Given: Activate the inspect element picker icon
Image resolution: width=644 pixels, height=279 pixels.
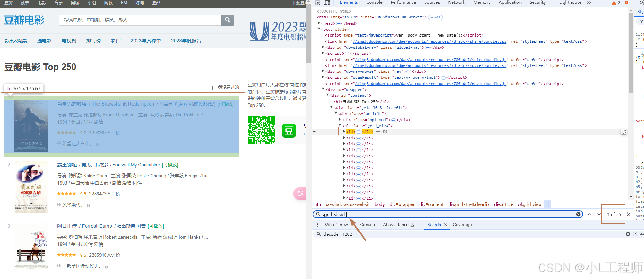Looking at the screenshot, I should click(x=317, y=2).
